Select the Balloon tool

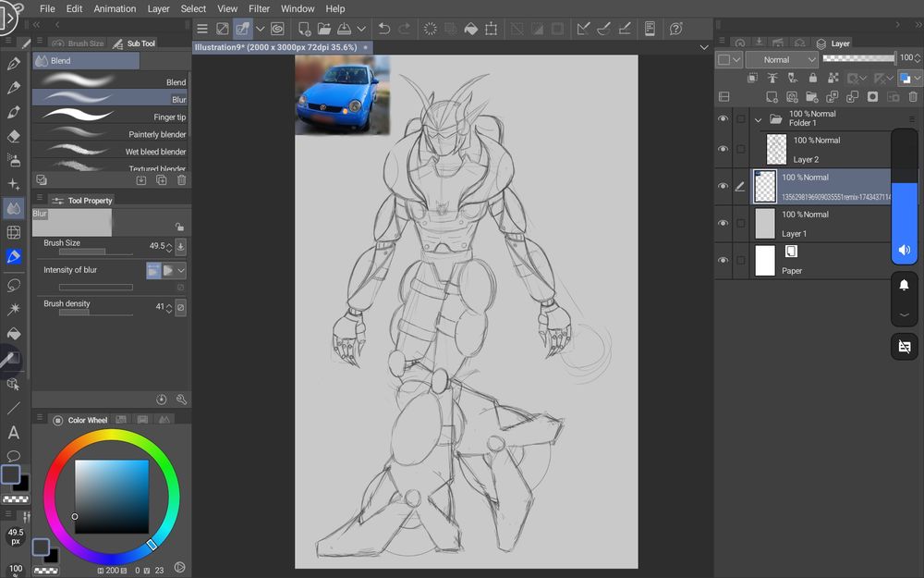tap(14, 456)
